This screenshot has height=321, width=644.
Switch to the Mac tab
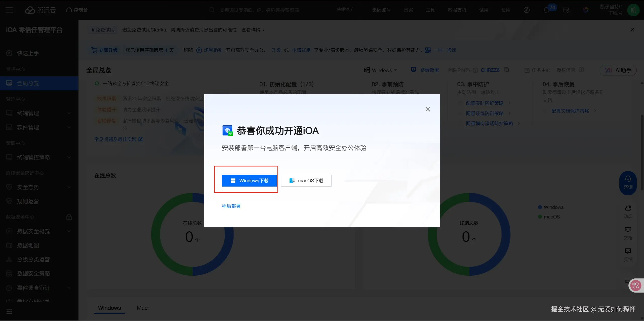click(142, 308)
